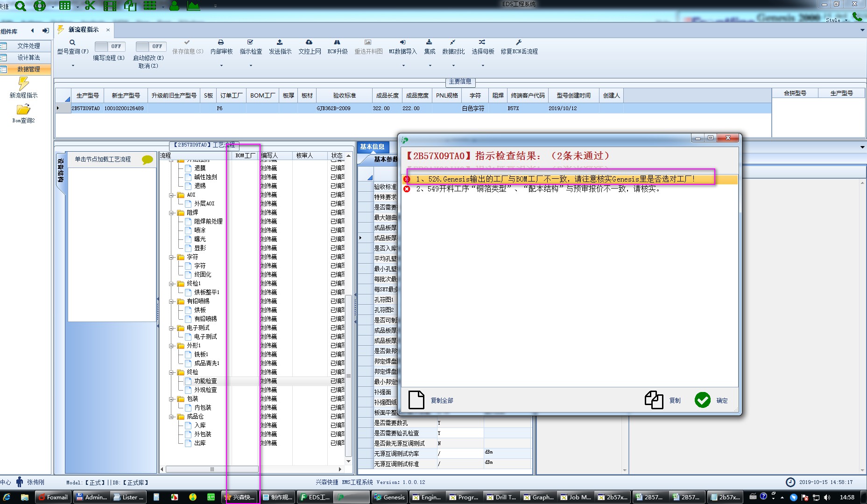Screen dimensions: 867x504
Task: Click the 主要信息 group label
Action: (460, 82)
